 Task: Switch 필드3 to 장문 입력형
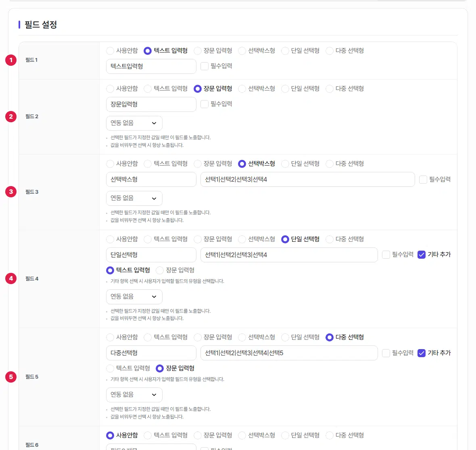[198, 164]
